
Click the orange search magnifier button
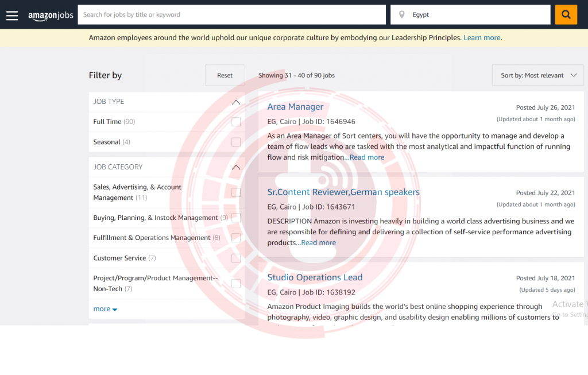566,14
